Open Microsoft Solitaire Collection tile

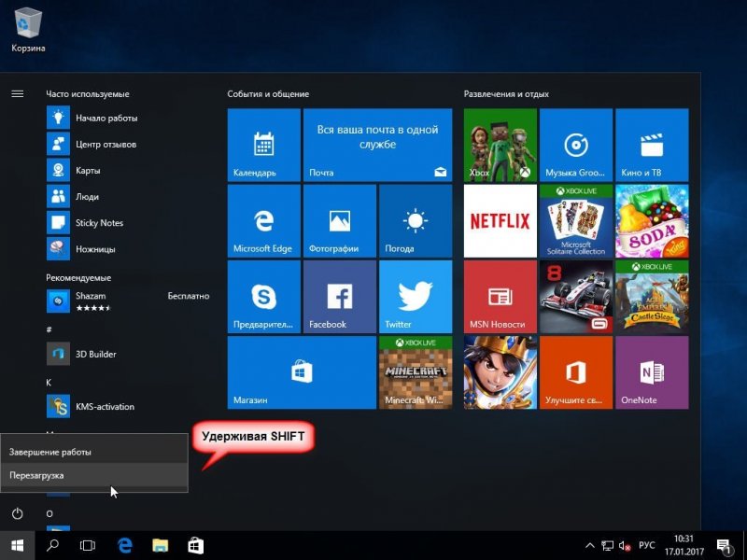click(576, 221)
